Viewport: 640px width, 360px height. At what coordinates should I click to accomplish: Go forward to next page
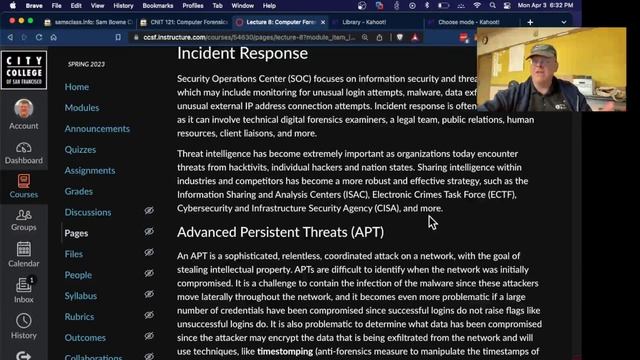pos(24,37)
